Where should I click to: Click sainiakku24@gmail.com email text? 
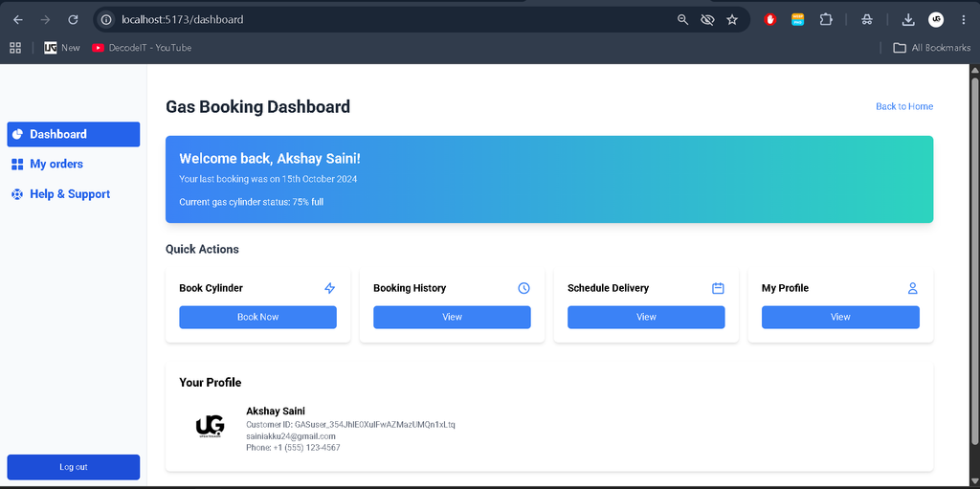coord(291,436)
